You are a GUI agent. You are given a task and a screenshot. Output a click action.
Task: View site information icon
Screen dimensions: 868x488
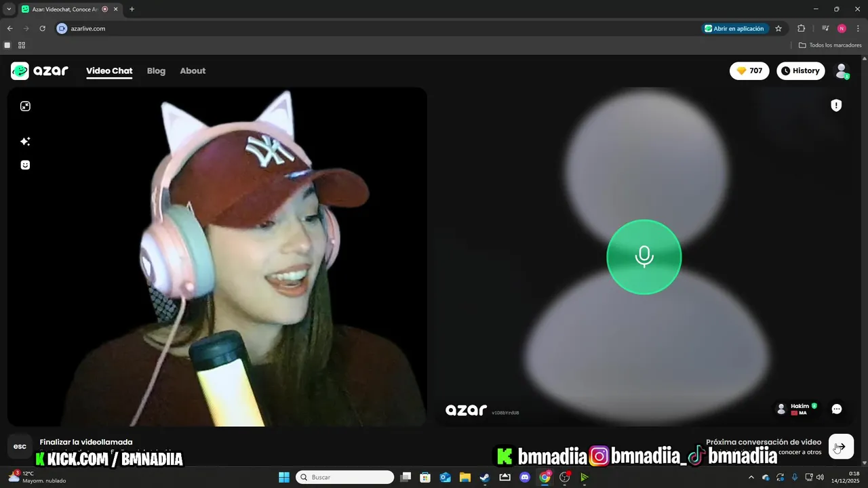pyautogui.click(x=62, y=28)
